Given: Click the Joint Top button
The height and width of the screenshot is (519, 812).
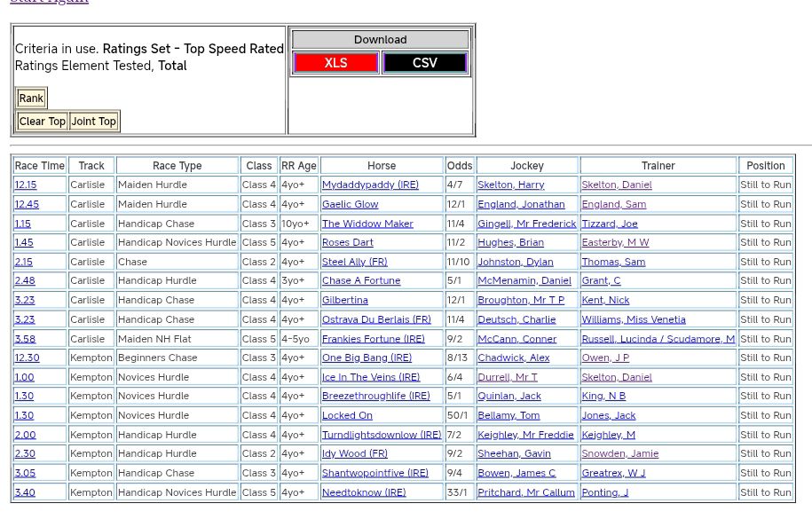Looking at the screenshot, I should (94, 122).
